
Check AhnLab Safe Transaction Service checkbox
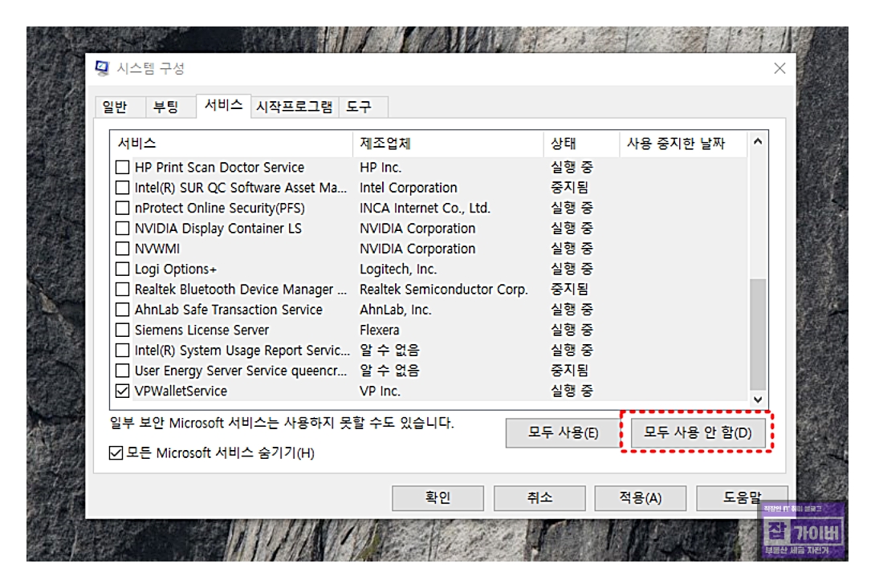pyautogui.click(x=122, y=310)
